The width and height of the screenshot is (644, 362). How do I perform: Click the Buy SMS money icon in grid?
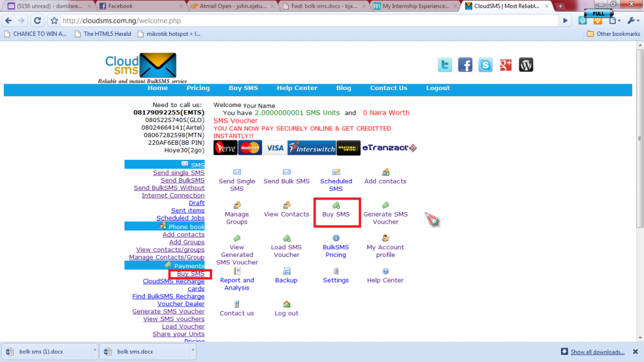pos(336,205)
